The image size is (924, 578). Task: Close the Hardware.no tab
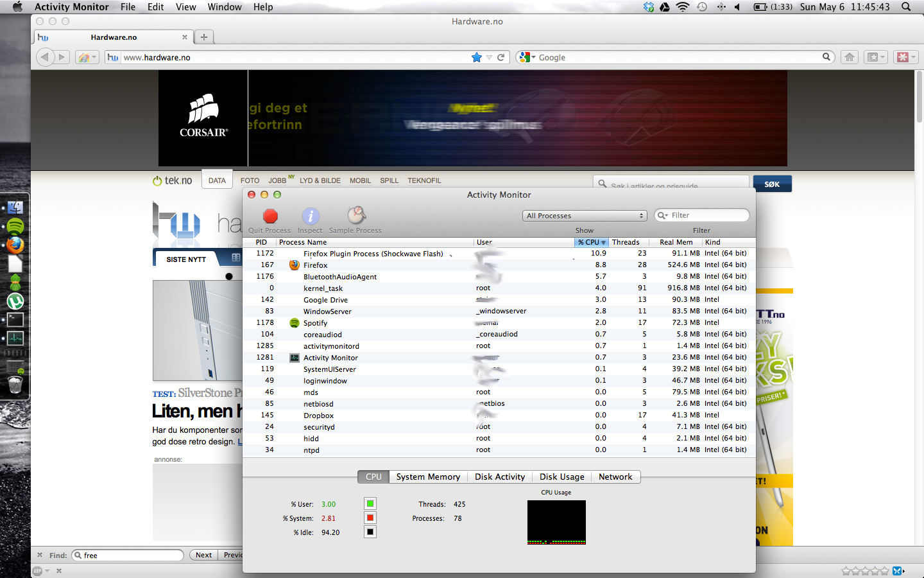pyautogui.click(x=185, y=37)
